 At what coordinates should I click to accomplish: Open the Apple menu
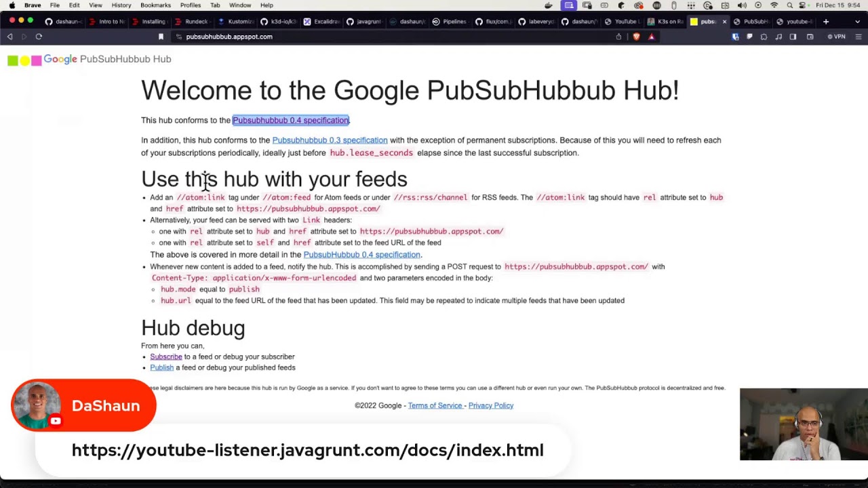(12, 5)
